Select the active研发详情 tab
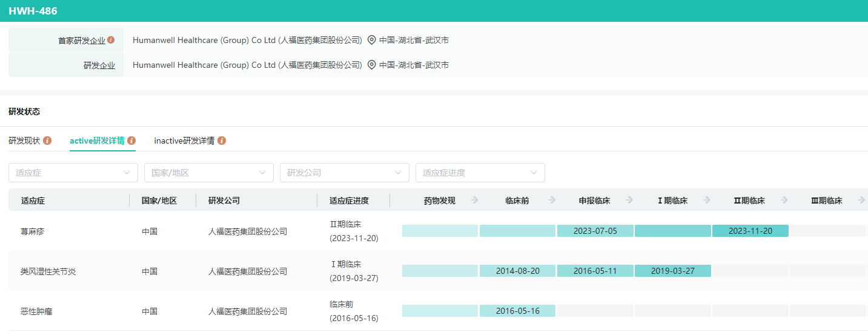The height and width of the screenshot is (335, 868). tap(97, 141)
